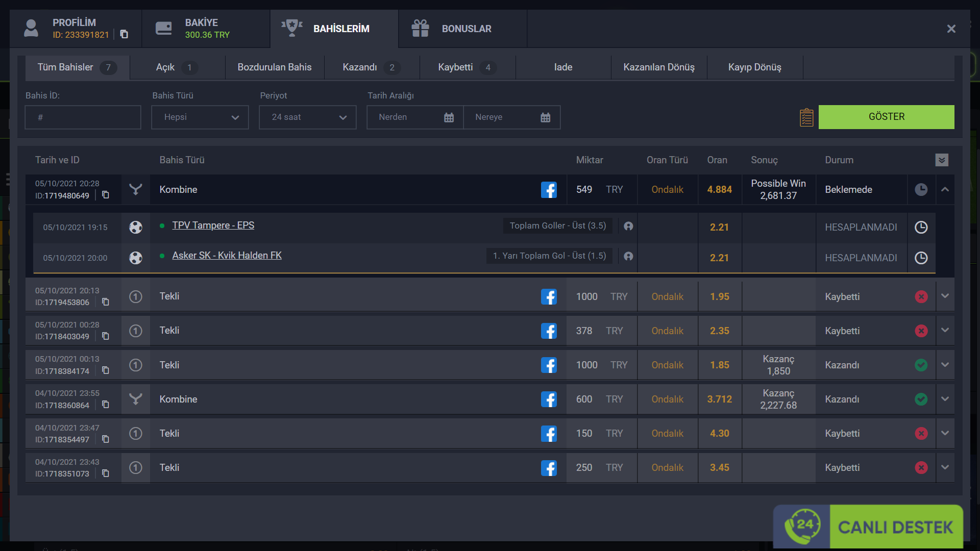This screenshot has width=980, height=551.
Task: Click the clipboard report icon beside GÖSTER
Action: tap(806, 117)
